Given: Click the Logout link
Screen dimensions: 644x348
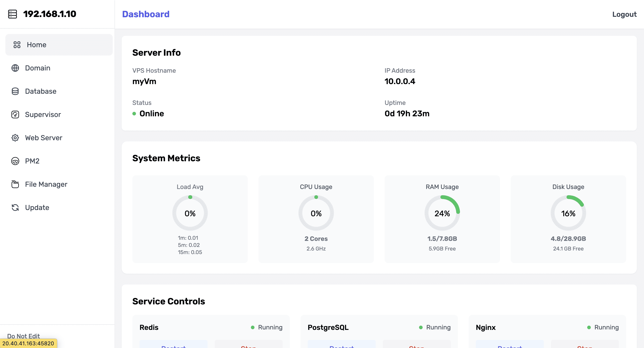Looking at the screenshot, I should [x=624, y=14].
